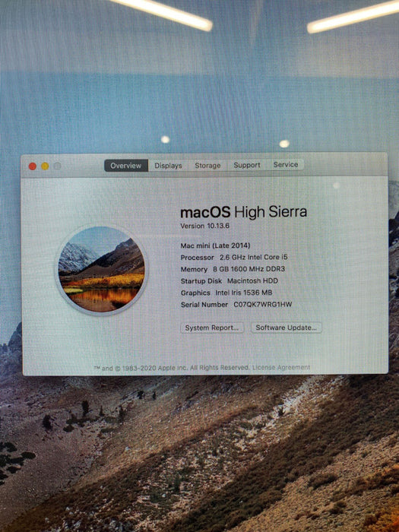Click the serial number C07QK7WRG1HW
Screen dimensions: 399x532
[263, 304]
